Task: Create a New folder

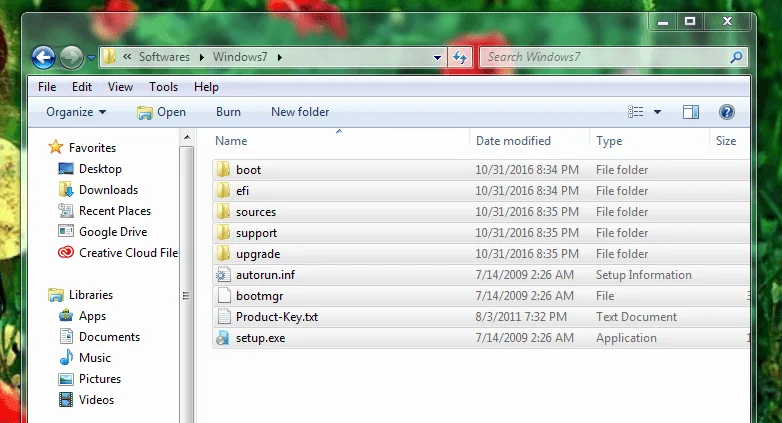Action: click(300, 112)
